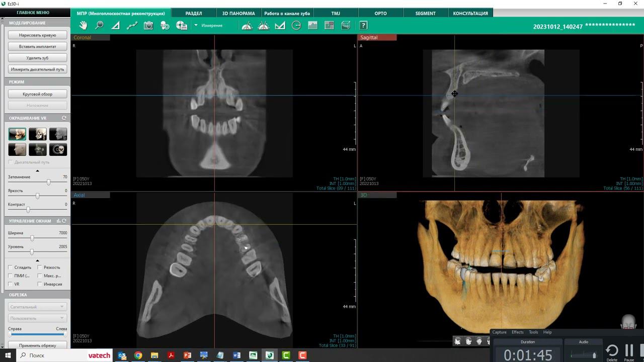The width and height of the screenshot is (644, 362).
Task: Select the first VR coloring skull preset
Action: 17,134
